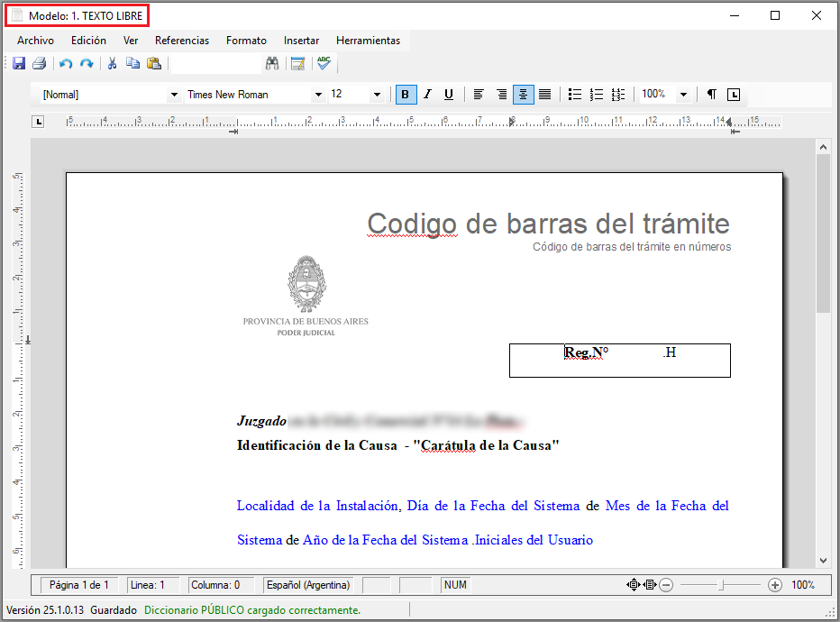Click the NUM indicator in status bar
This screenshot has width=840, height=622.
click(x=455, y=585)
